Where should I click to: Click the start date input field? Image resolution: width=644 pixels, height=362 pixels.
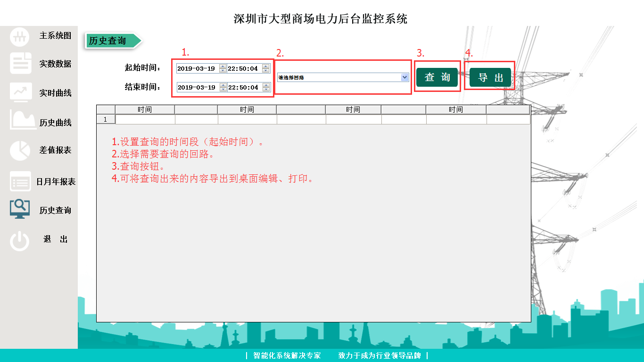197,69
